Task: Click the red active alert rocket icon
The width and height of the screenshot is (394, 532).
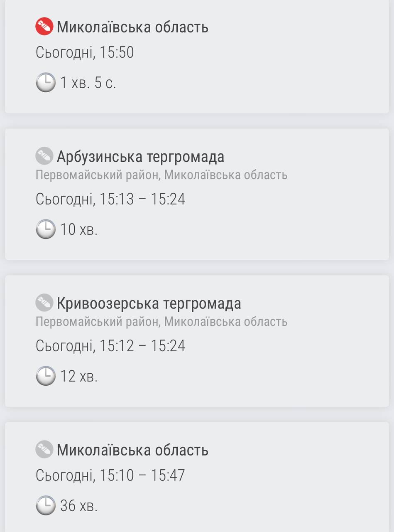Action: coord(44,27)
